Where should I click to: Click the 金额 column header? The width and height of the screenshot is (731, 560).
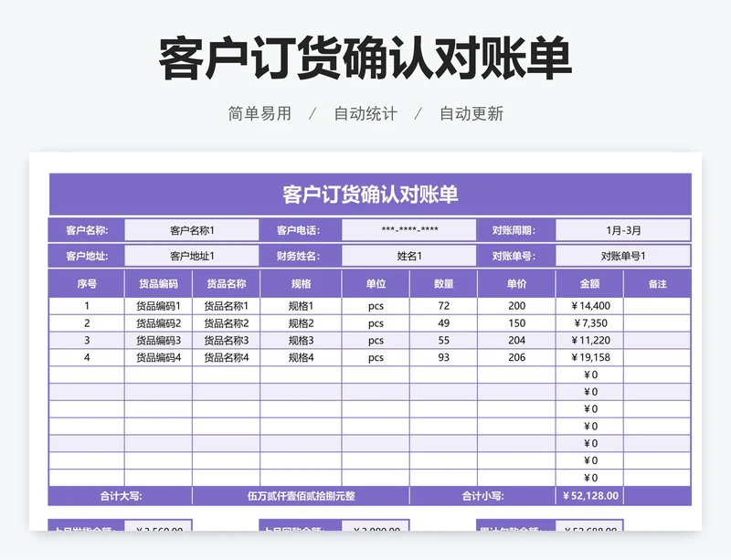[589, 283]
